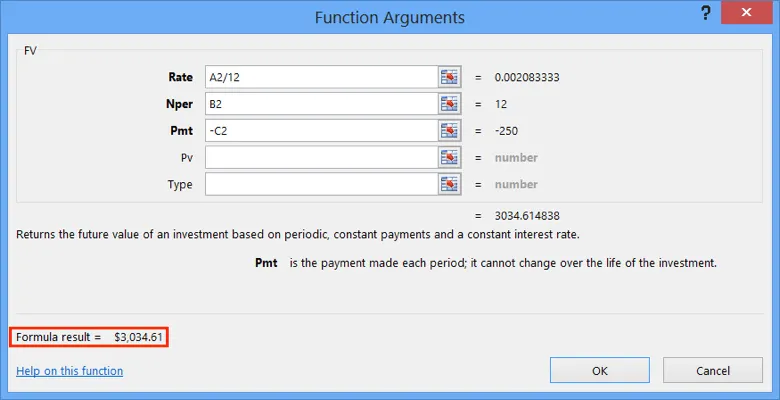Click the empty Pv input field
The image size is (780, 400).
pos(319,157)
